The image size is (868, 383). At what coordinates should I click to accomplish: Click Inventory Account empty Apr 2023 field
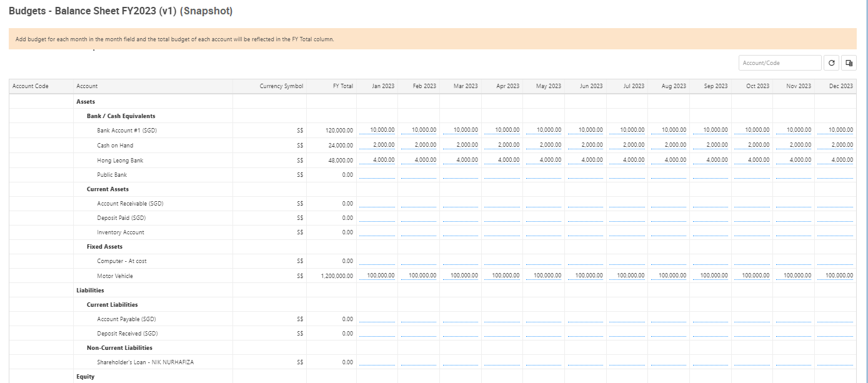502,232
